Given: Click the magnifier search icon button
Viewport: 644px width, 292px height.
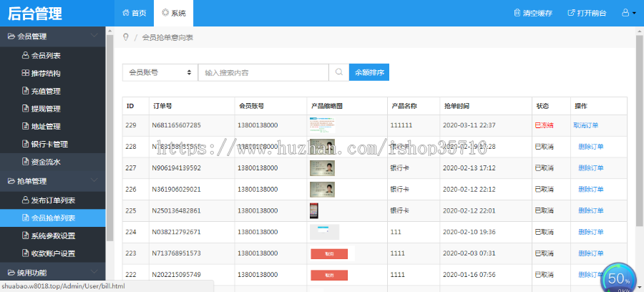Looking at the screenshot, I should [x=339, y=72].
